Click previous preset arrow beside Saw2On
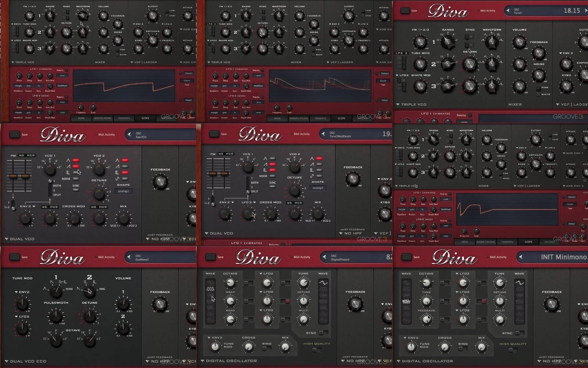588x368 pixels. pos(129,135)
